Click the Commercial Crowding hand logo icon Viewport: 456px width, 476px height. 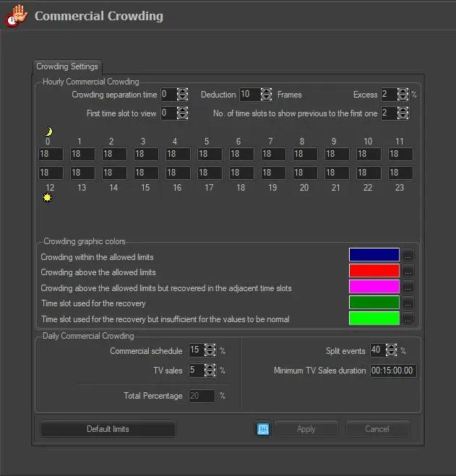click(x=17, y=16)
